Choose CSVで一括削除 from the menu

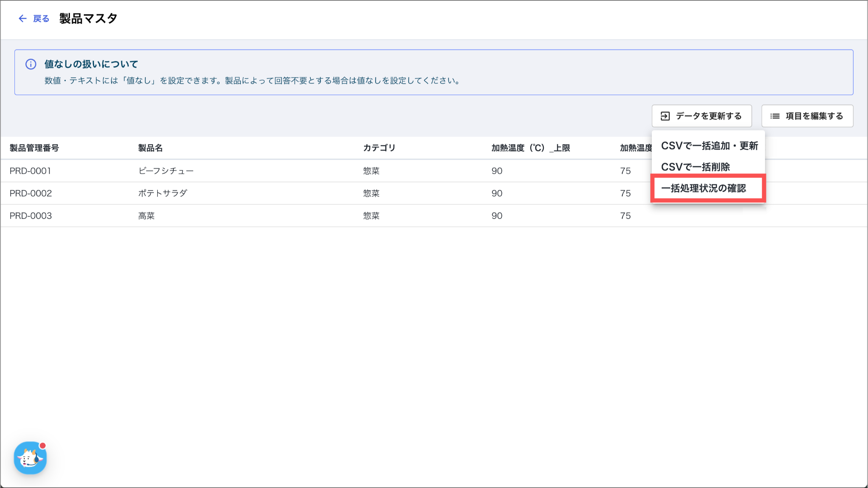pyautogui.click(x=695, y=167)
